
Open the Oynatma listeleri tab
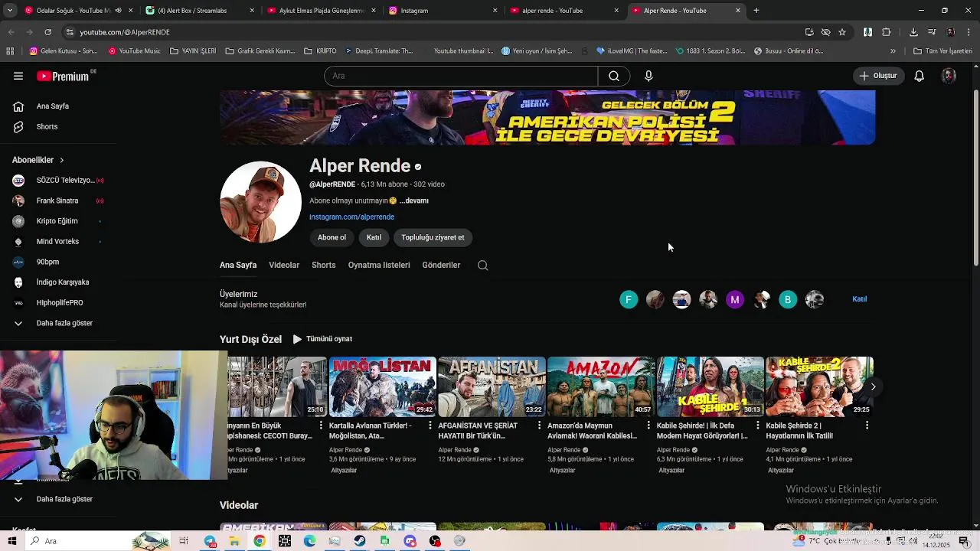379,265
